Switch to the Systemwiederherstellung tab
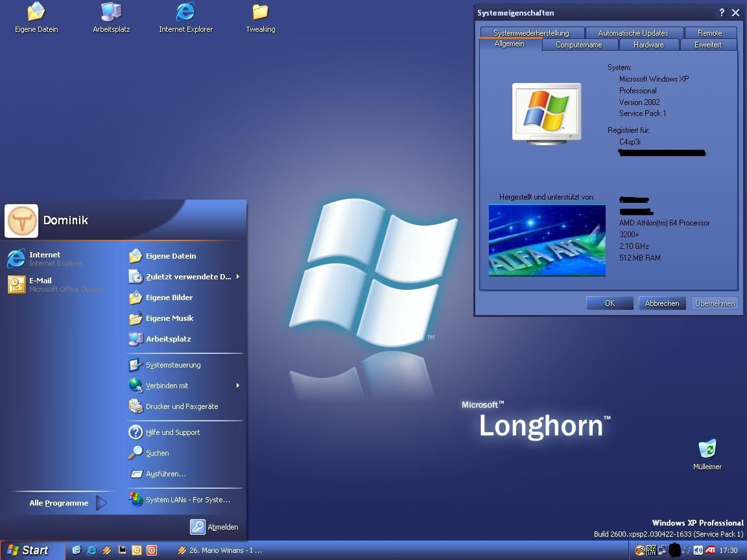Viewport: 747px width, 560px height. [x=531, y=33]
